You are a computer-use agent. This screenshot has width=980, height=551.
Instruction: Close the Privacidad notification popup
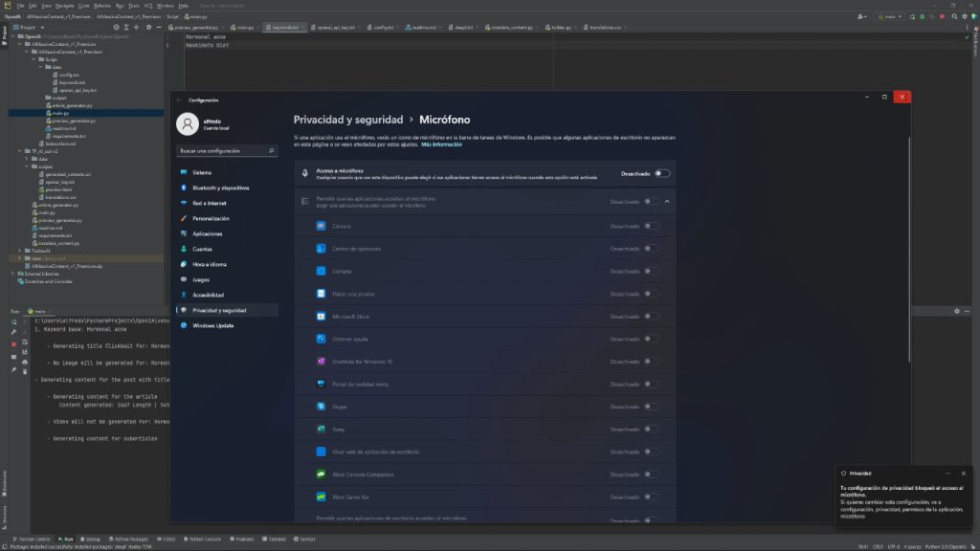[963, 474]
